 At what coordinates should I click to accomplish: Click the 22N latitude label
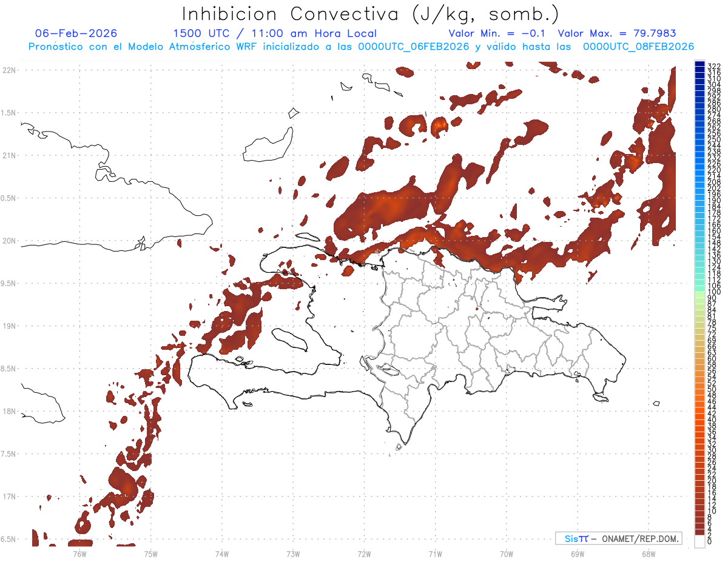click(x=8, y=70)
